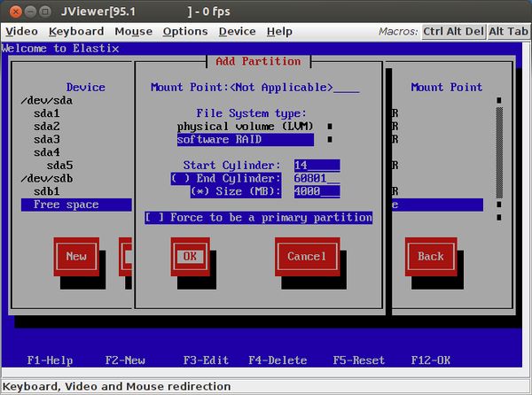Select partition sda2 in device list
This screenshot has height=395, width=532.
(47, 127)
